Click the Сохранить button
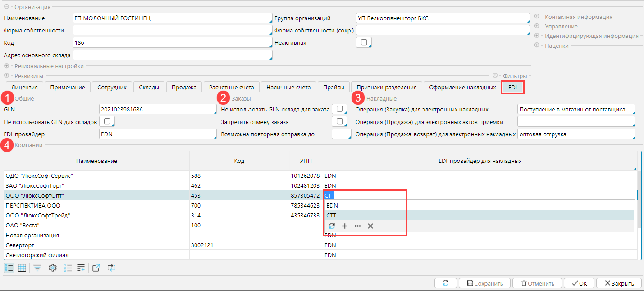This screenshot has height=291, width=644. [x=484, y=283]
